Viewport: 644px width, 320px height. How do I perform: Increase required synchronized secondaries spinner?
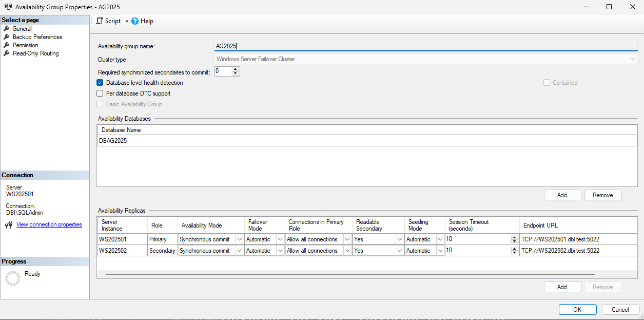pyautogui.click(x=236, y=69)
